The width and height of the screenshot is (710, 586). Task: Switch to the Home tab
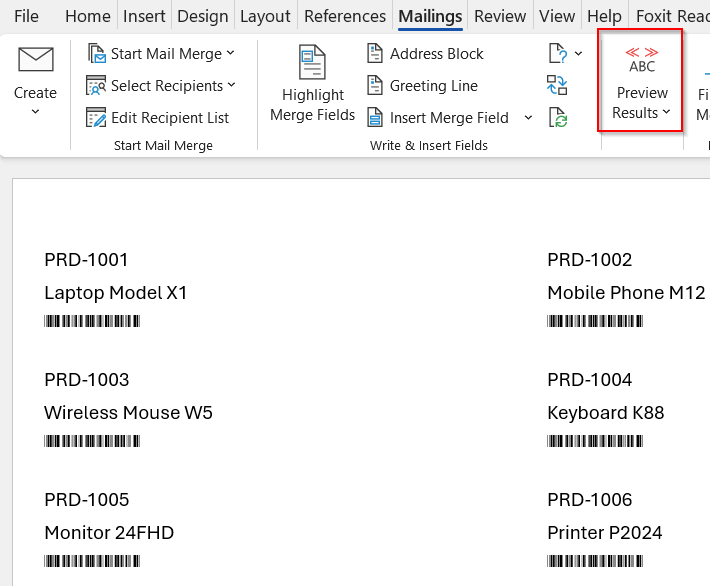pos(88,16)
